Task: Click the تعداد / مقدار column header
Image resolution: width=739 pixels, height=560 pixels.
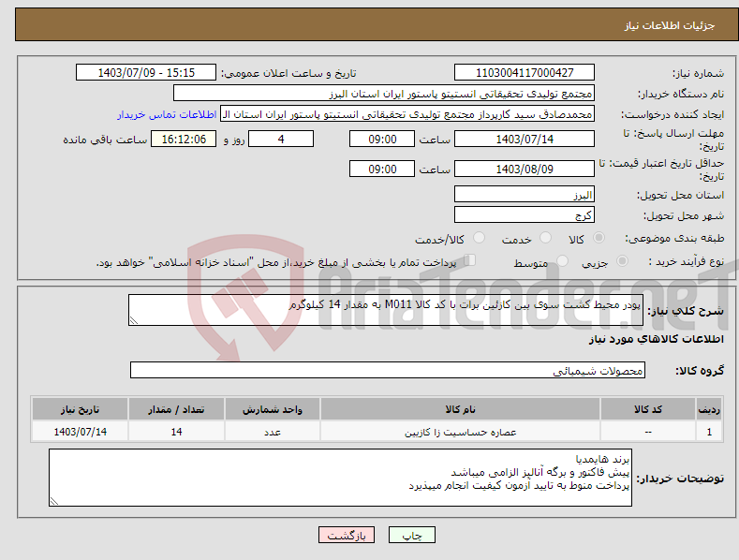Action: (x=176, y=409)
